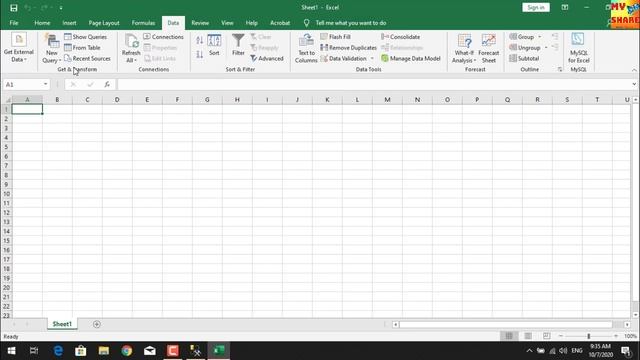
Task: Click into the formula bar
Action: (373, 84)
